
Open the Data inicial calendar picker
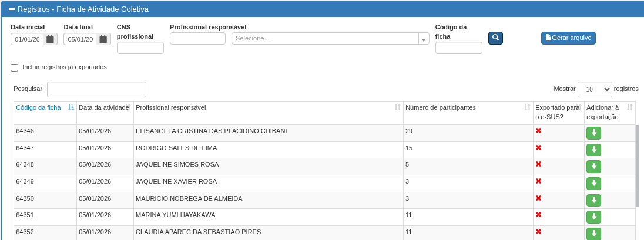click(50, 39)
